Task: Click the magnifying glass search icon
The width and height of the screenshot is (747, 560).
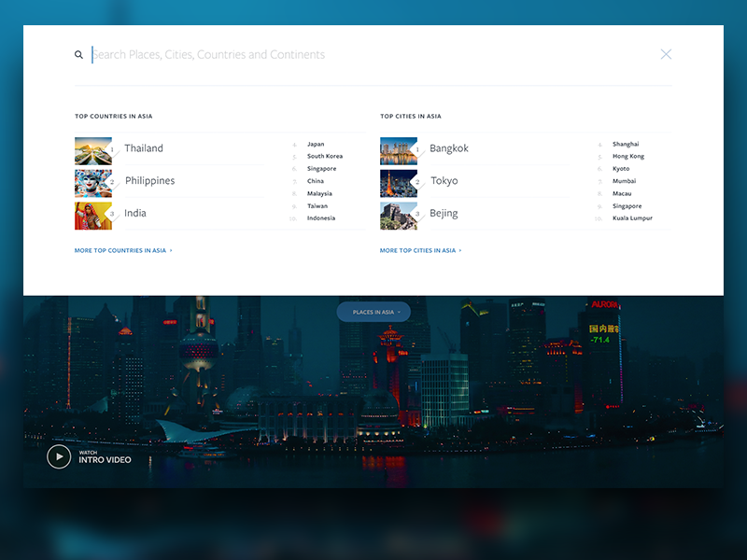Action: click(x=79, y=54)
